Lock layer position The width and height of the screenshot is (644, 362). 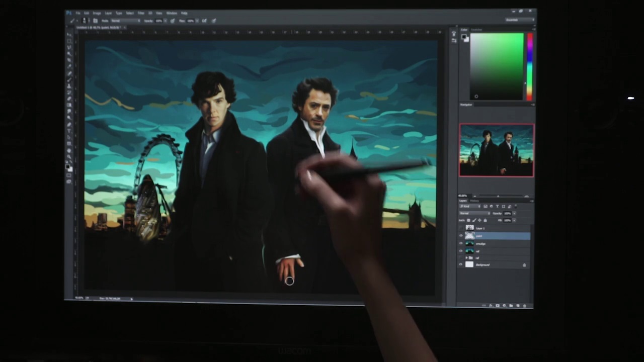(x=479, y=220)
